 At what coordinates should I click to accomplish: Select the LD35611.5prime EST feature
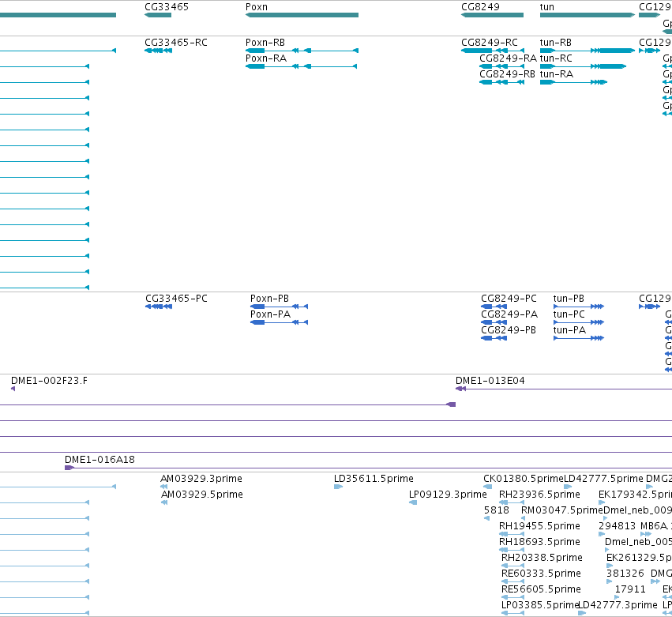338,487
